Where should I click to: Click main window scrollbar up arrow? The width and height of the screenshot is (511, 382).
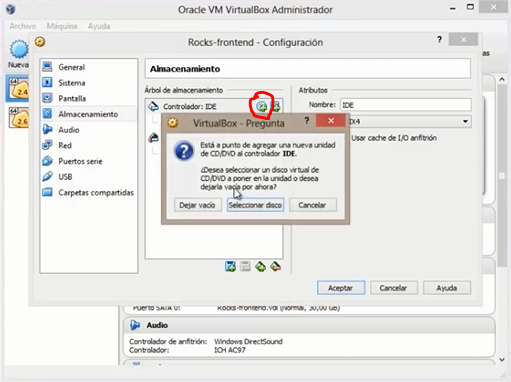502,80
